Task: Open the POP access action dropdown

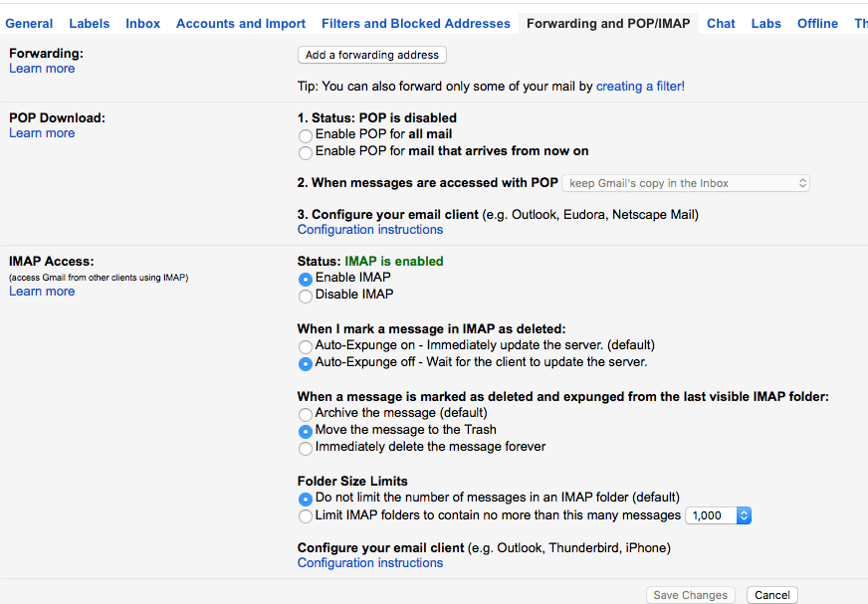Action: point(686,183)
